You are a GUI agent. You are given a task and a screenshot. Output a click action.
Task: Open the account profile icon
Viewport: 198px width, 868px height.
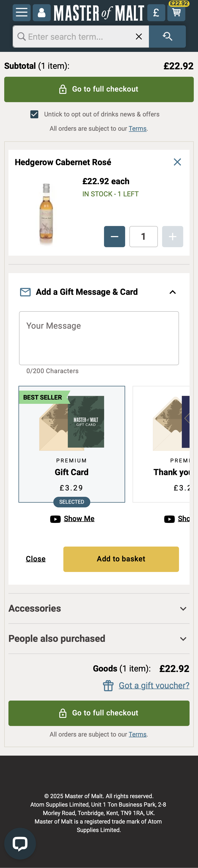coord(42,13)
